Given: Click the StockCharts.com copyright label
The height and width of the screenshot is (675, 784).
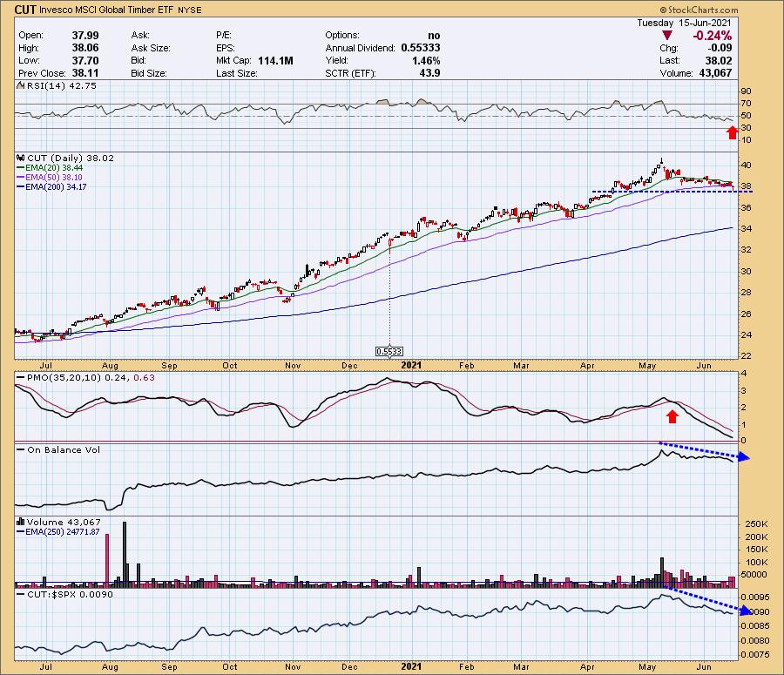Looking at the screenshot, I should [x=699, y=10].
